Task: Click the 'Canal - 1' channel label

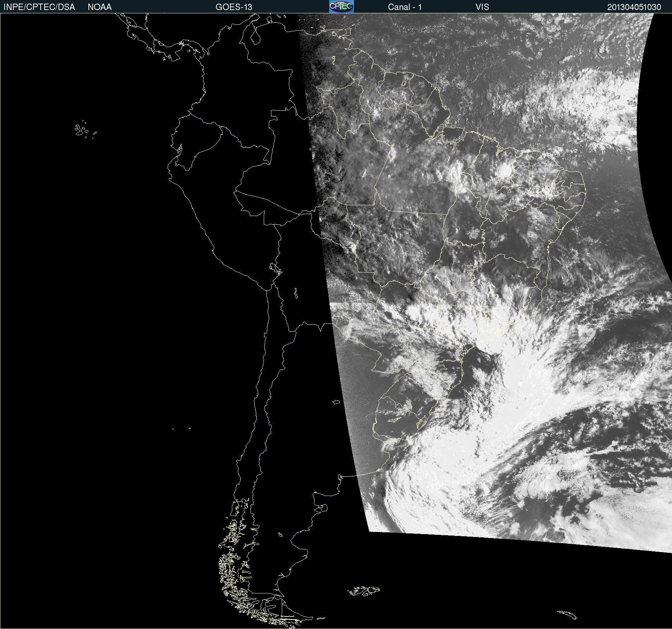Action: [x=405, y=7]
